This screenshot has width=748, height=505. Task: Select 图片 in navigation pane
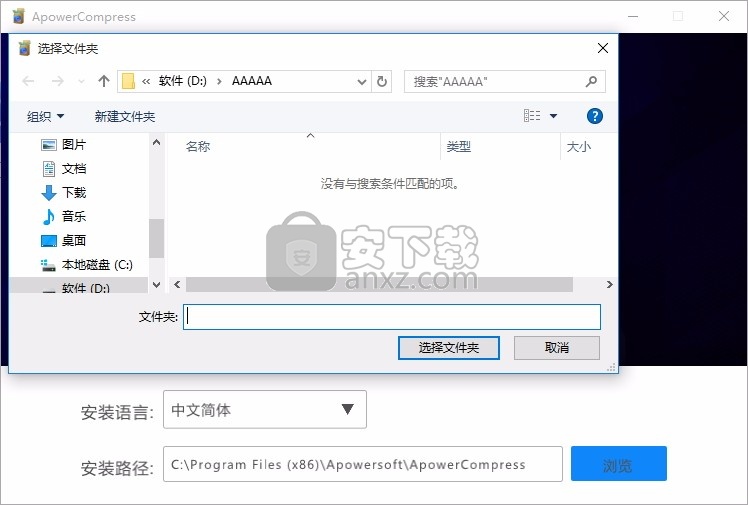tap(74, 144)
